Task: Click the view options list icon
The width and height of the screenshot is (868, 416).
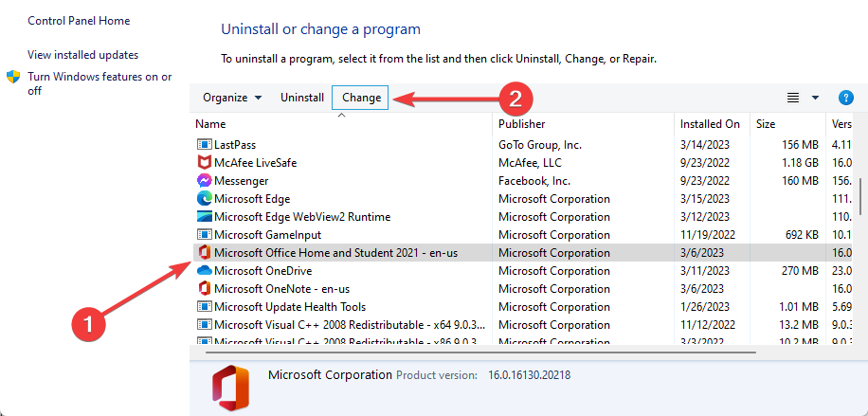Action: 793,98
